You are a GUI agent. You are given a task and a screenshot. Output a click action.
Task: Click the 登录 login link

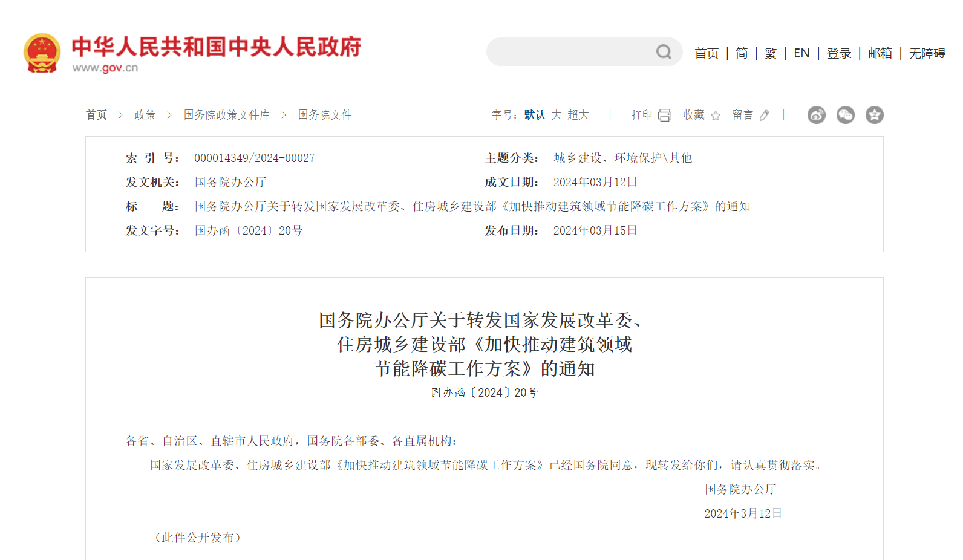coord(839,53)
